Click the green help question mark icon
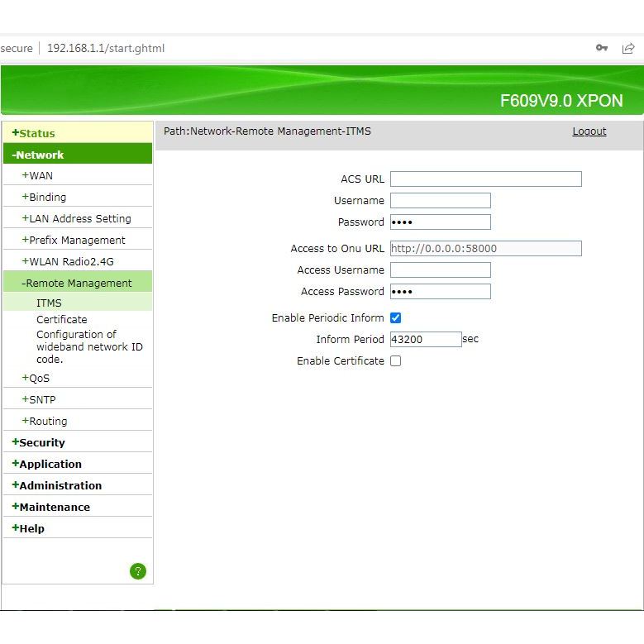This screenshot has height=644, width=644. click(138, 570)
